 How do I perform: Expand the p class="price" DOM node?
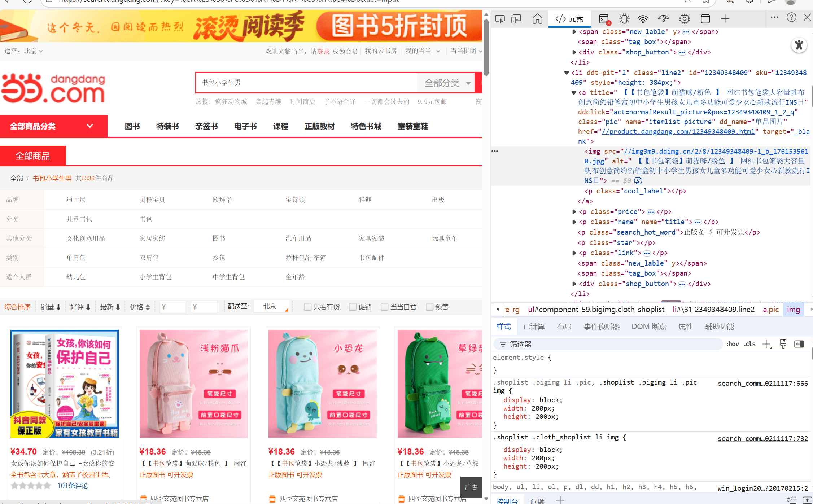coord(574,212)
